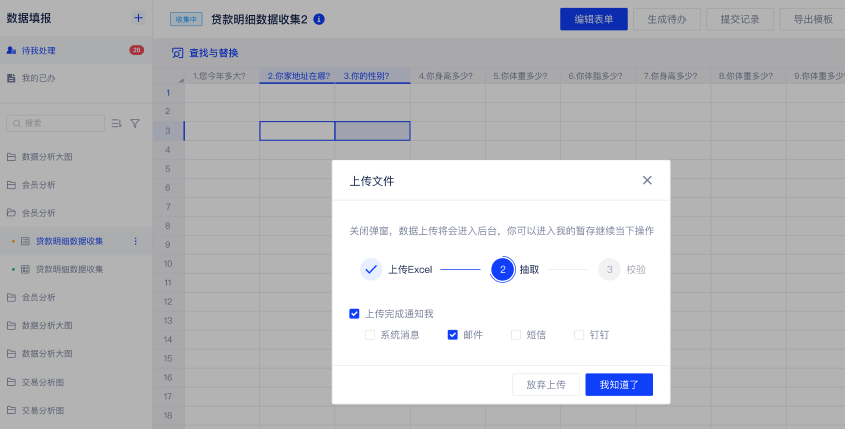Viewport: 845px width, 429px height.
Task: Click the plus icon beside 数据填报
Action: click(x=138, y=18)
